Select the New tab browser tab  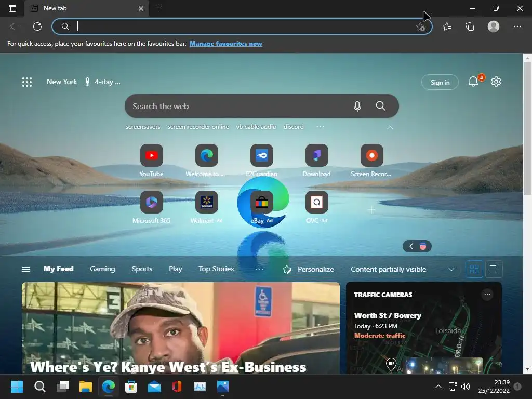87,8
